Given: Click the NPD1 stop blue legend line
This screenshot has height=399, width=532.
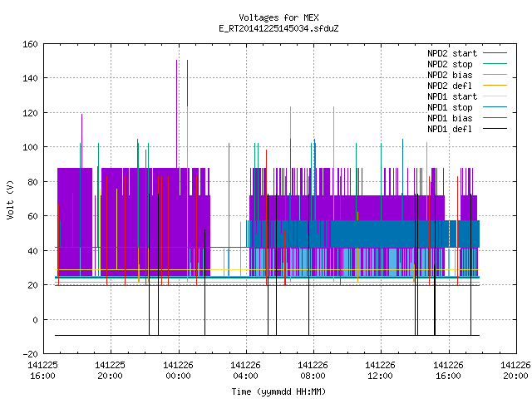Looking at the screenshot, I should [495, 107].
